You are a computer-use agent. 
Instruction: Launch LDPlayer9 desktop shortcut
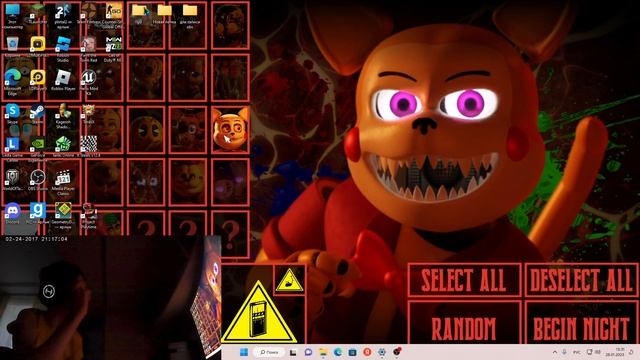pyautogui.click(x=38, y=80)
